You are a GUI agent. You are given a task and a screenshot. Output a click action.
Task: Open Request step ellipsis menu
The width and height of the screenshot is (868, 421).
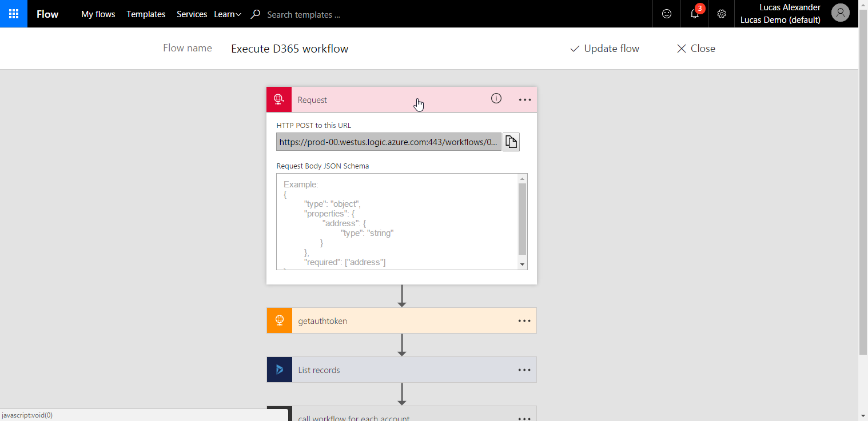click(525, 99)
